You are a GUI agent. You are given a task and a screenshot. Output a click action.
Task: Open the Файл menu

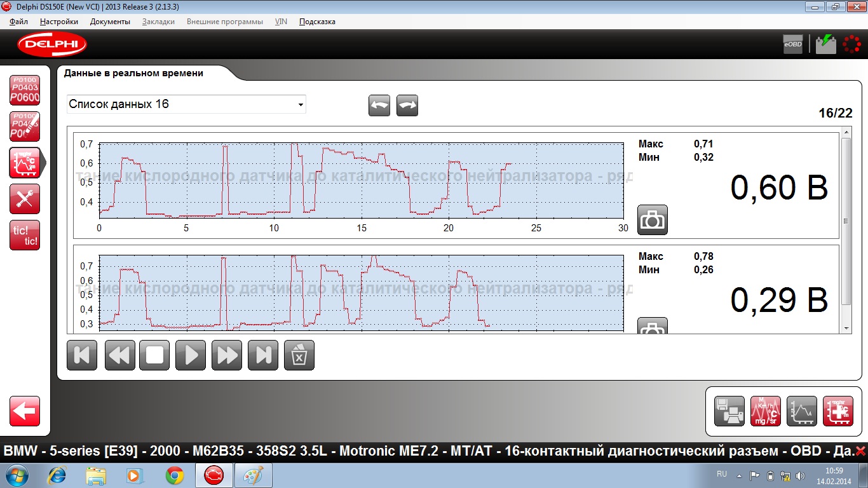(x=19, y=22)
